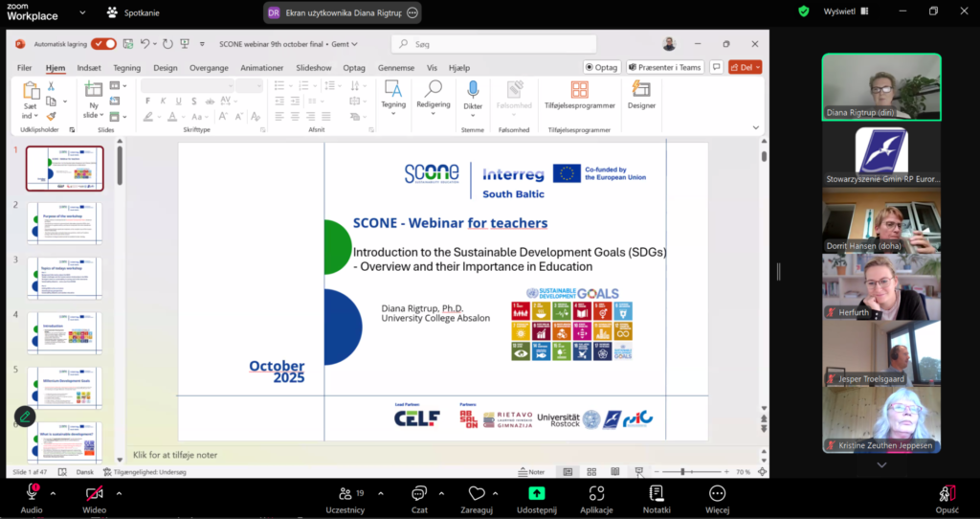Open the Animationer ribbon tab
Viewport: 980px width, 519px height.
click(x=261, y=68)
